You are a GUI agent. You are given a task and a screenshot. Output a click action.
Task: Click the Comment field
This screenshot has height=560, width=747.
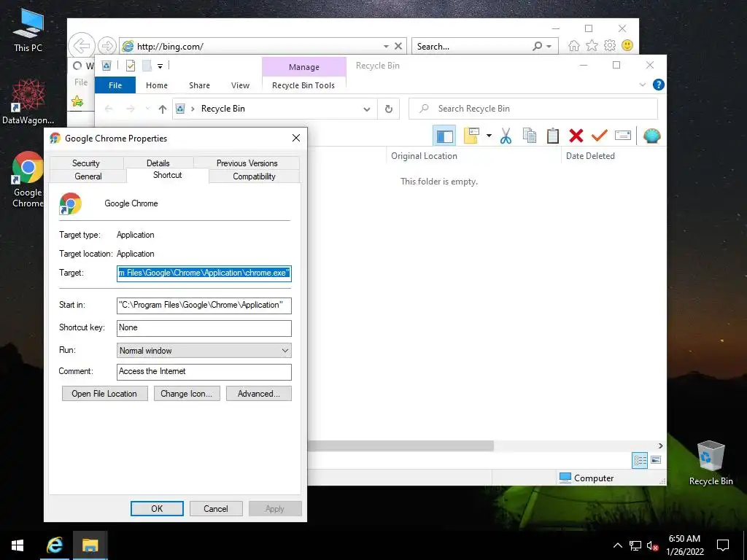coord(204,372)
